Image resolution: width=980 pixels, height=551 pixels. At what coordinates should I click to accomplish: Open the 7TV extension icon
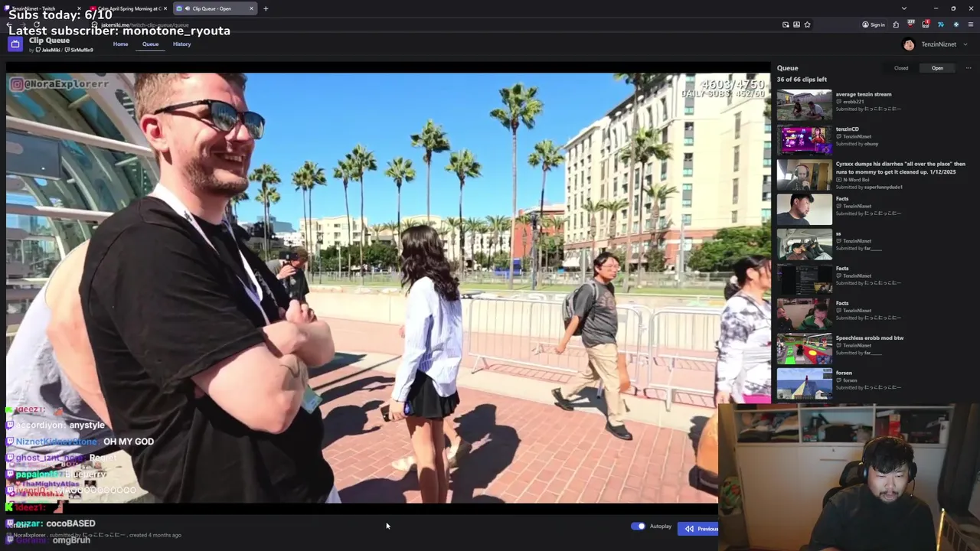[941, 24]
